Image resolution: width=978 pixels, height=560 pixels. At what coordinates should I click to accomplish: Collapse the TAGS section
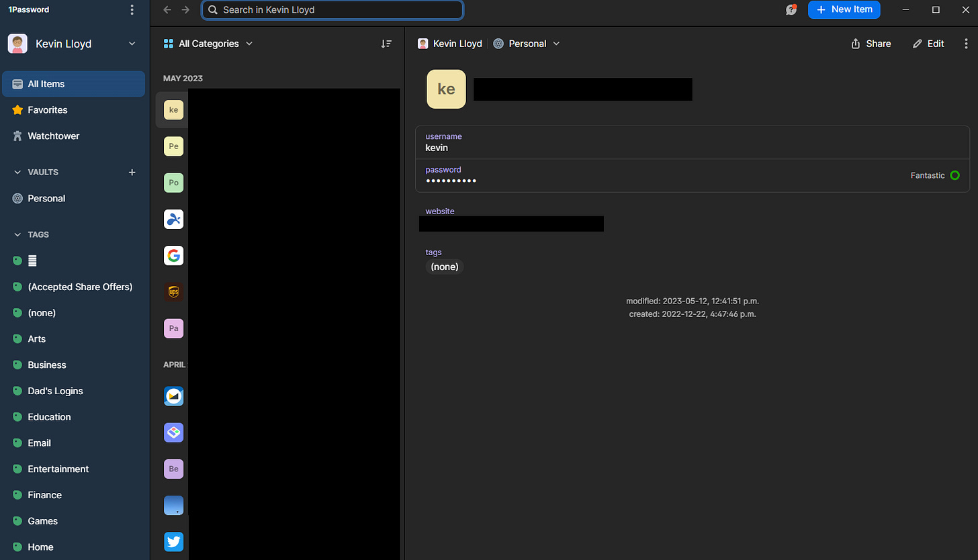pyautogui.click(x=17, y=234)
